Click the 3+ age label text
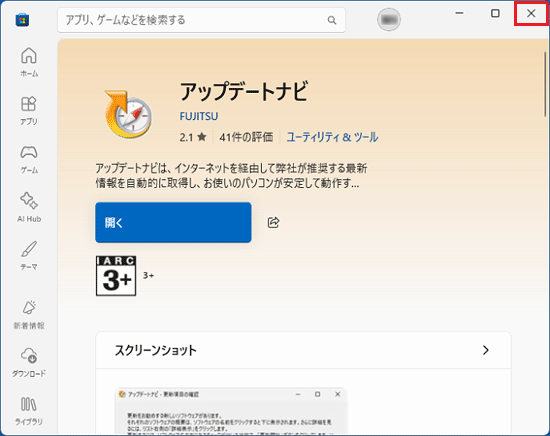The image size is (550, 436). click(148, 276)
